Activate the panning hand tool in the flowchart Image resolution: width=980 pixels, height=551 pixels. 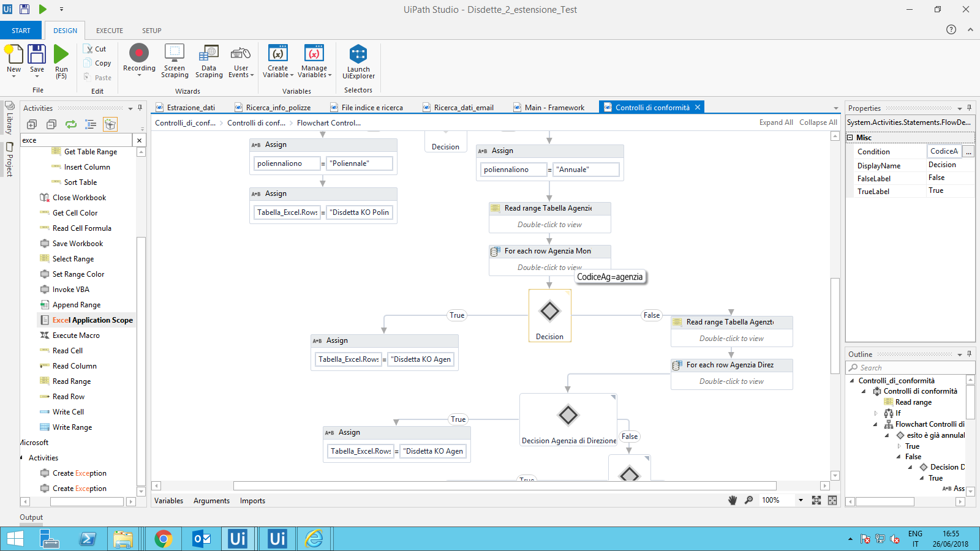tap(733, 500)
